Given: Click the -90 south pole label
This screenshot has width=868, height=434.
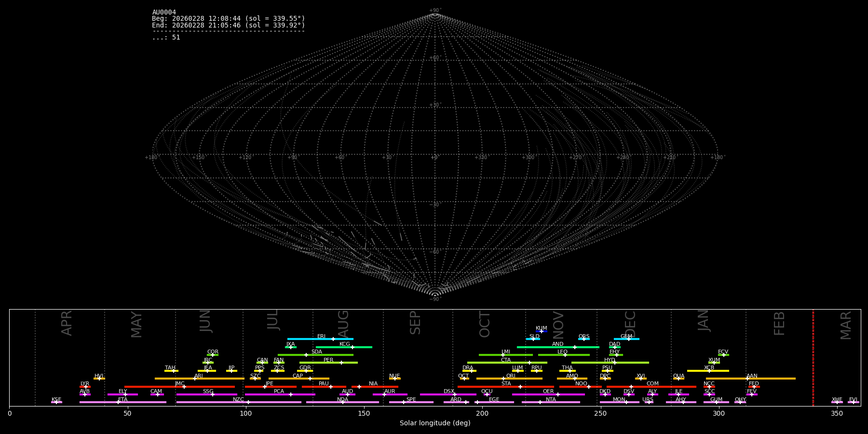Looking at the screenshot, I should coord(434,299).
